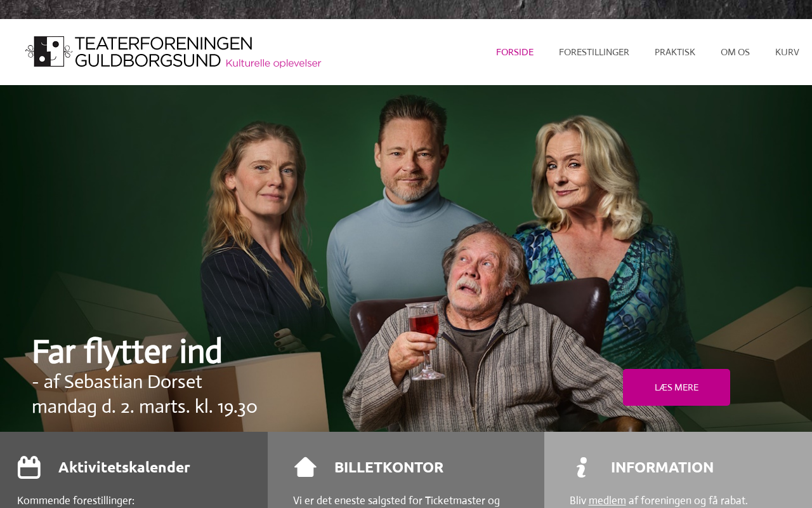
Task: Open the BILLETKONTOR heading
Action: pos(389,467)
